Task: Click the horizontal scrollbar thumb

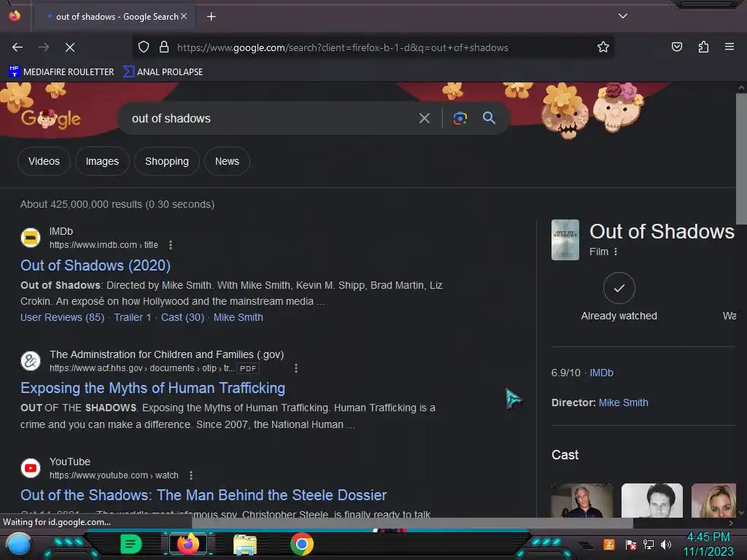Action: [x=412, y=523]
